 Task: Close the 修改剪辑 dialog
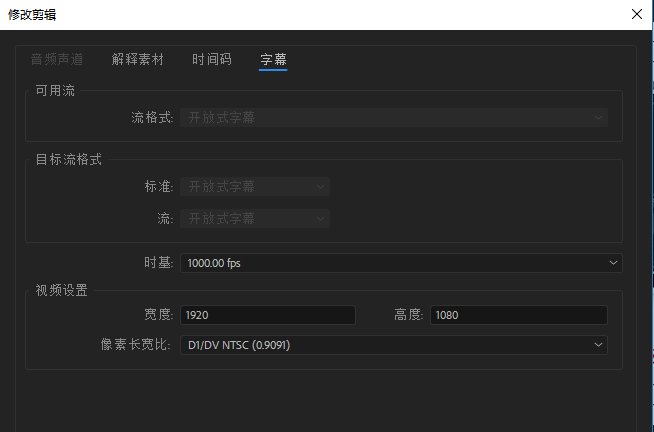[x=636, y=14]
